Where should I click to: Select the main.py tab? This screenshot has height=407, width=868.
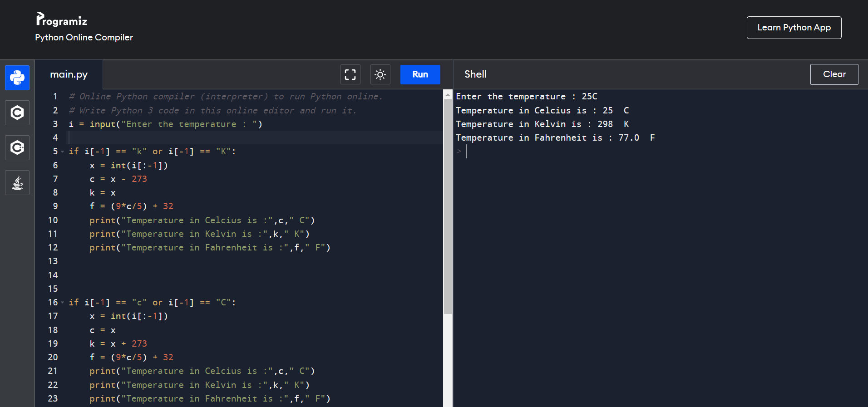pyautogui.click(x=69, y=74)
